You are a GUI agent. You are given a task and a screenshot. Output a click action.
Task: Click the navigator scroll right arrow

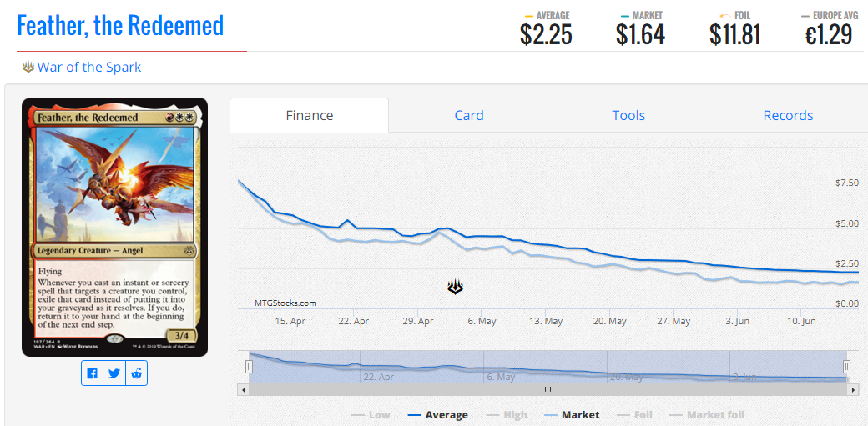coord(852,389)
